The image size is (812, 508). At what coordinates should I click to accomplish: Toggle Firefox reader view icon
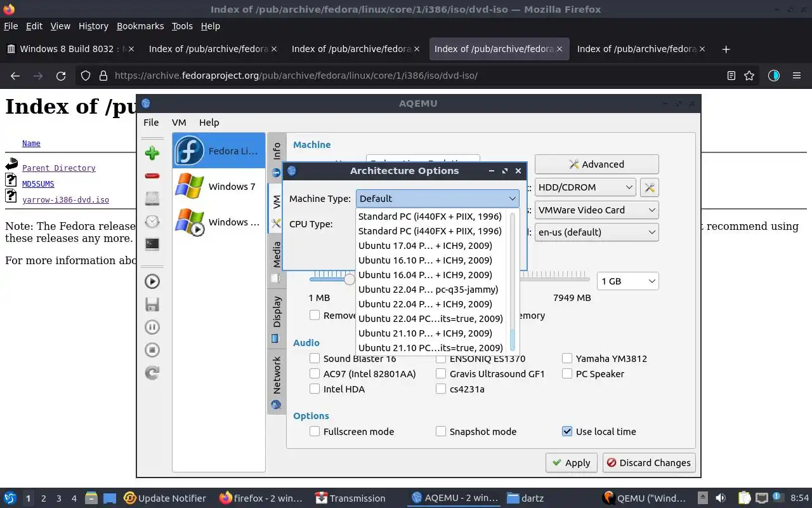click(x=731, y=76)
